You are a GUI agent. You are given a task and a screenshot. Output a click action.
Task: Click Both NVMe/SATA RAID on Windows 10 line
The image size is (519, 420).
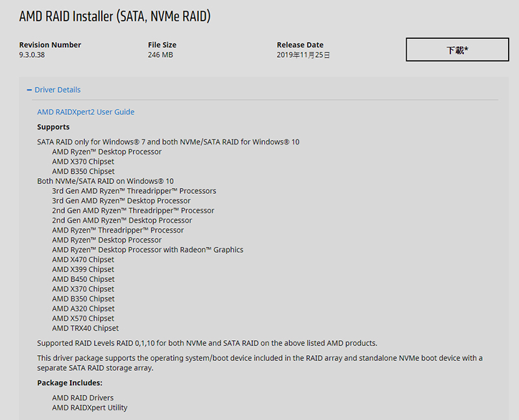point(105,181)
